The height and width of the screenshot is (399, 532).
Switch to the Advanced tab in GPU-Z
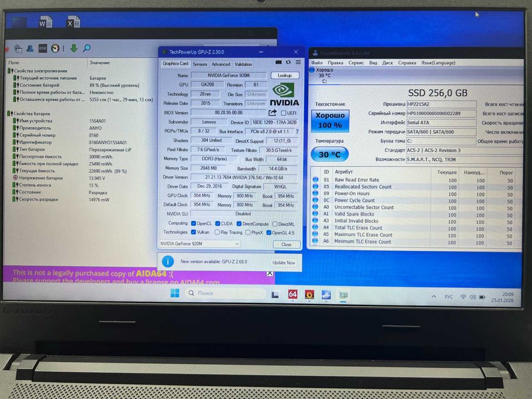click(221, 64)
